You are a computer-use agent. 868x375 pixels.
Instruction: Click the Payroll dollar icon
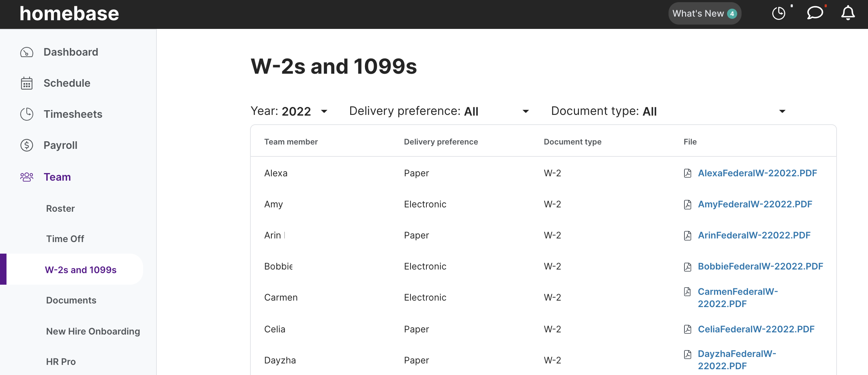tap(27, 145)
